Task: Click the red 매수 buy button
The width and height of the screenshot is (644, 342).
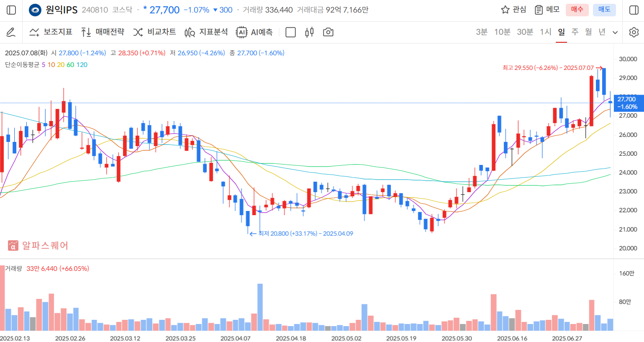Action: point(577,10)
